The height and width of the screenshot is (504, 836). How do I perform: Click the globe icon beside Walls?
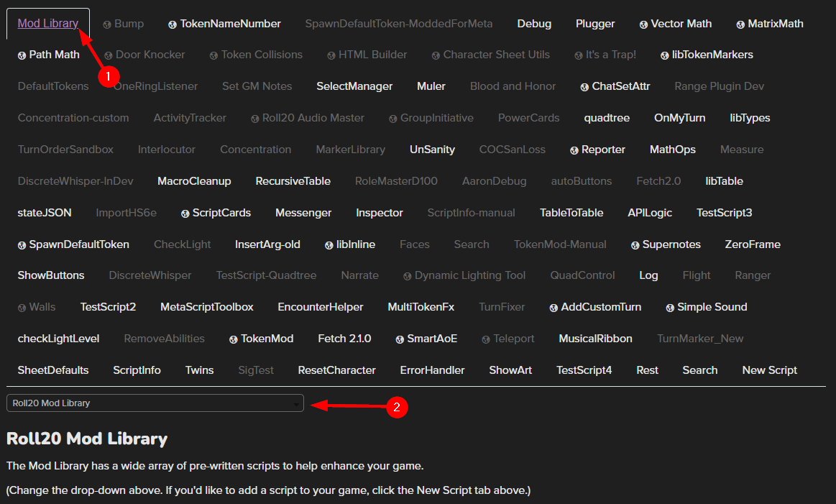pos(22,308)
